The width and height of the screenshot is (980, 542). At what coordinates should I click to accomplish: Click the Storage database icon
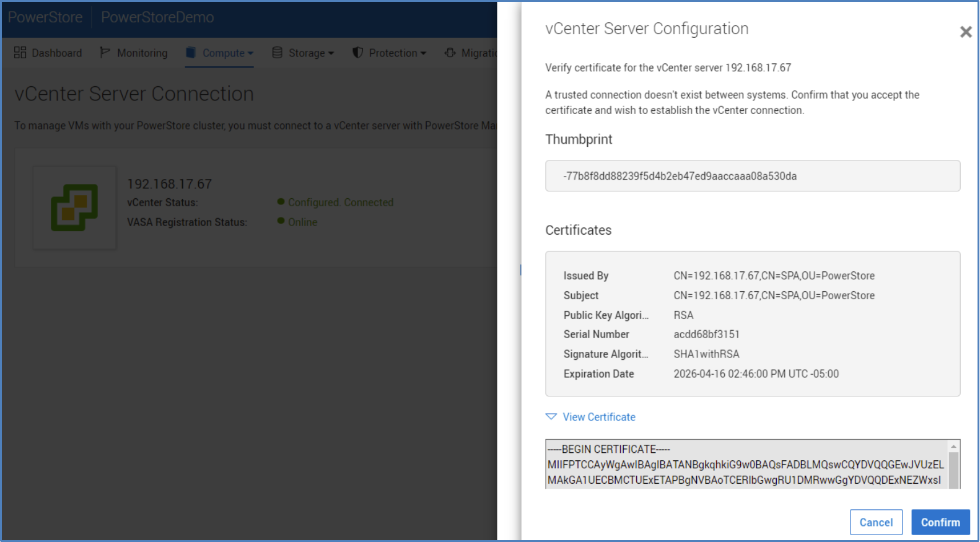click(277, 53)
